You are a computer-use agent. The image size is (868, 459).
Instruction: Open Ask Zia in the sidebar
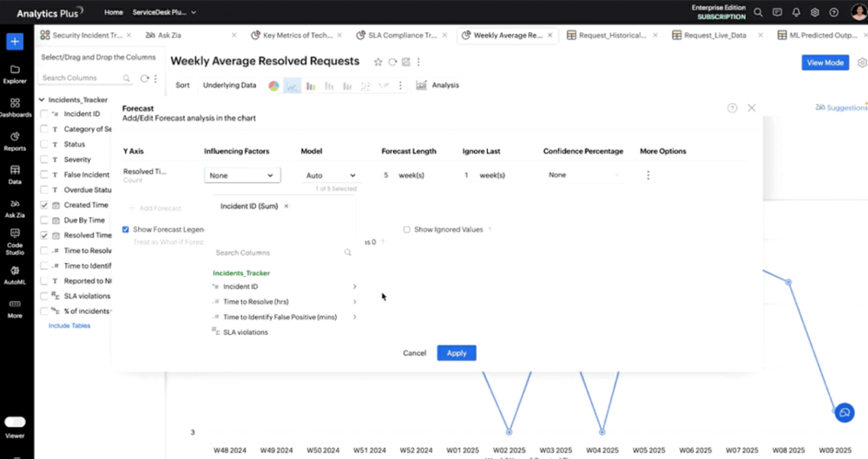pos(15,209)
